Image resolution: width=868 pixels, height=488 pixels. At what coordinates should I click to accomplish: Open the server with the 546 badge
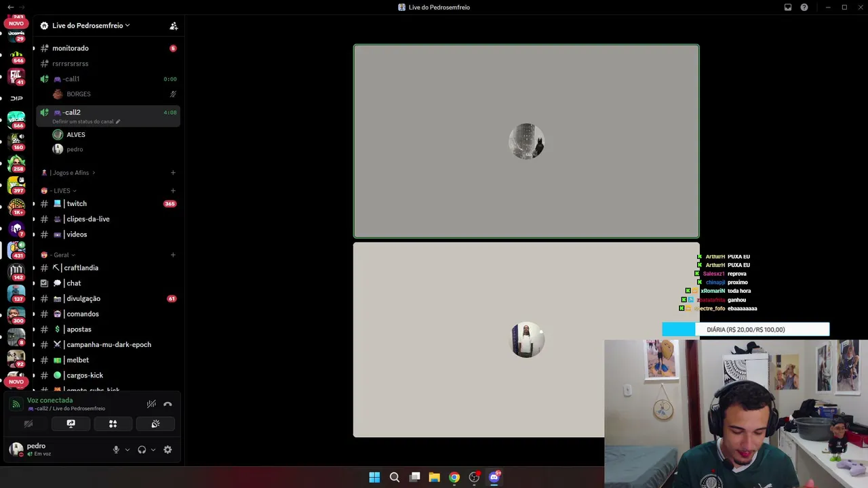pyautogui.click(x=16, y=55)
